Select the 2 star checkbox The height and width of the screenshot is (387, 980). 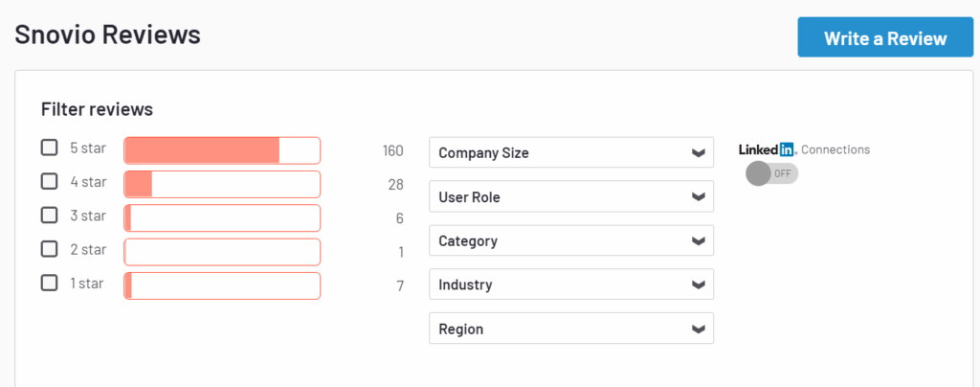pyautogui.click(x=49, y=249)
